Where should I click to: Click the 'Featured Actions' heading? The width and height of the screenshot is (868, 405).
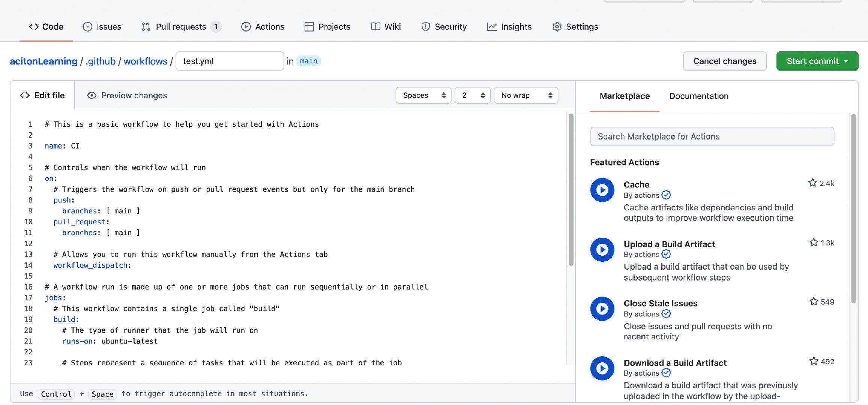coord(624,162)
